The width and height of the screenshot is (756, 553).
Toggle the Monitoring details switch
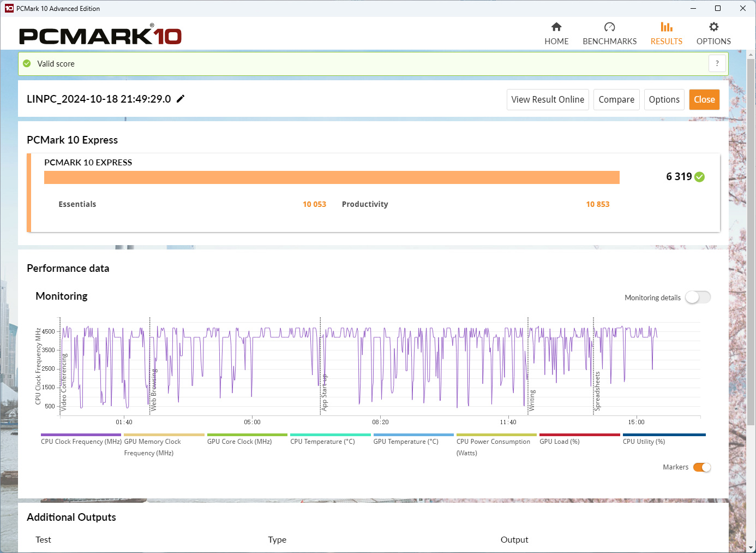(698, 297)
